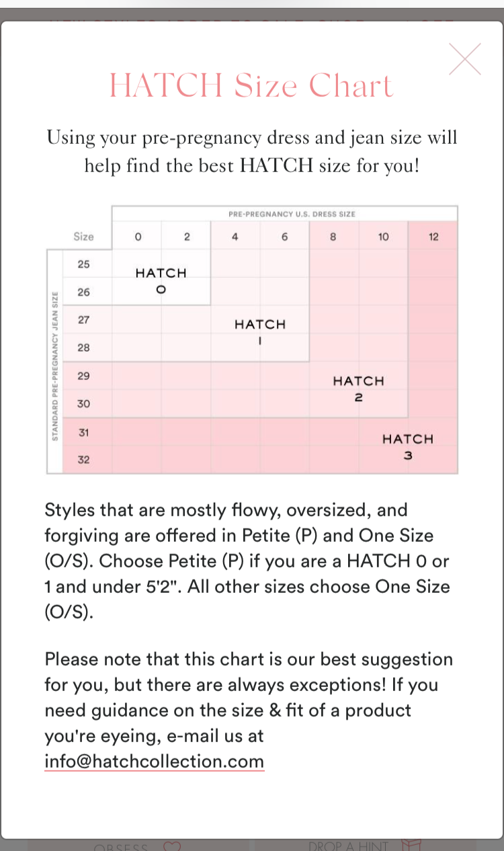The image size is (504, 851).
Task: Click dress size 0 column header
Action: click(138, 237)
